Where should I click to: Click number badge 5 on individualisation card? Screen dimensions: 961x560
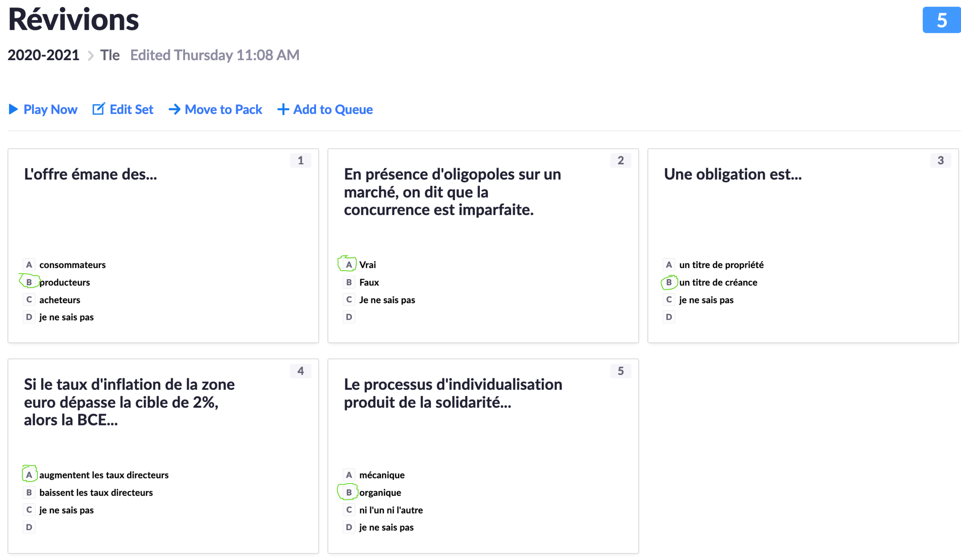(x=621, y=371)
